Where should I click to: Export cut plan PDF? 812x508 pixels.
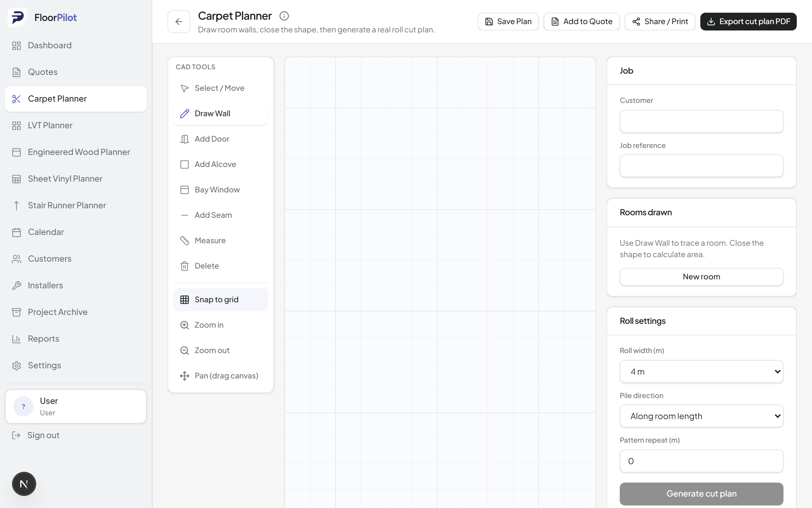(x=748, y=22)
